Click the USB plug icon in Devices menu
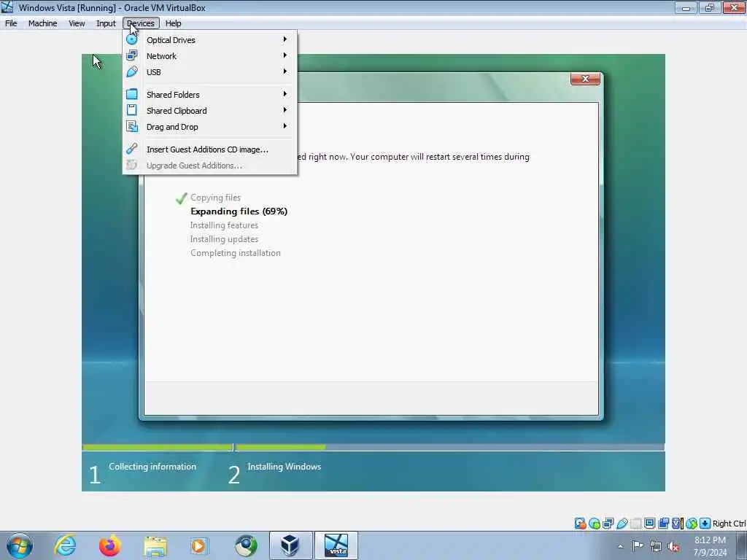Image resolution: width=747 pixels, height=560 pixels. pos(132,72)
